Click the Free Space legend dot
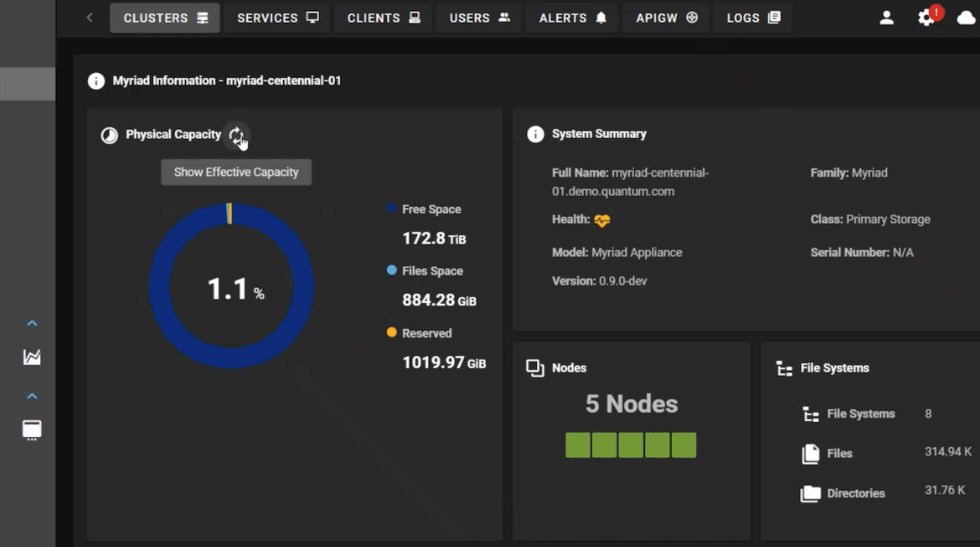This screenshot has height=547, width=980. tap(391, 209)
